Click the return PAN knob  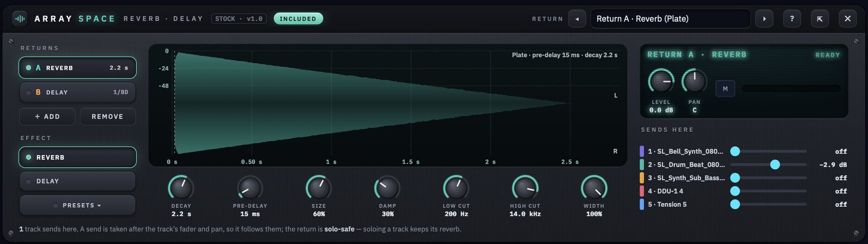[694, 82]
